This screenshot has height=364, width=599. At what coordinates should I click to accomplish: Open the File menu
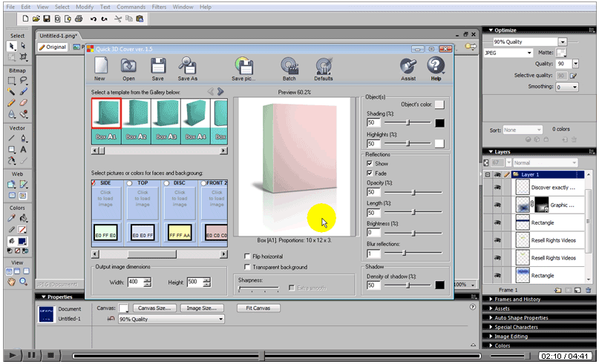(10, 7)
